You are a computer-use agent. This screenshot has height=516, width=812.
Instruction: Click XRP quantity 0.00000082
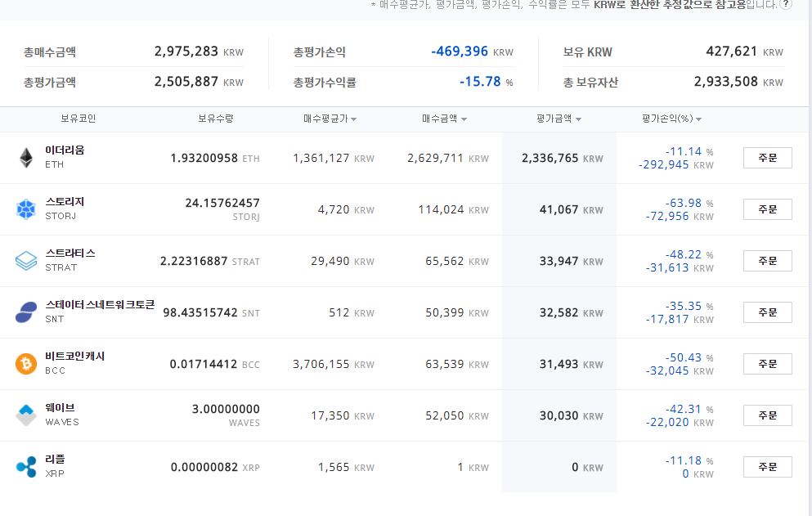204,467
